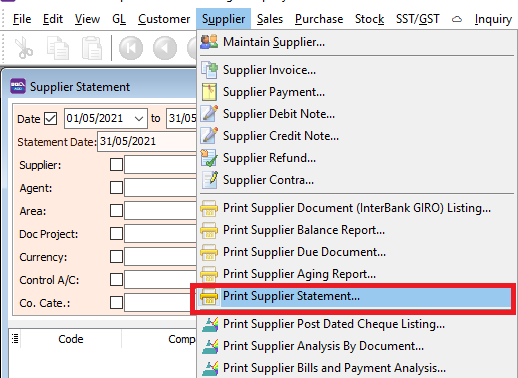Click the grid column chooser icon
518x378 pixels.
[x=15, y=339]
